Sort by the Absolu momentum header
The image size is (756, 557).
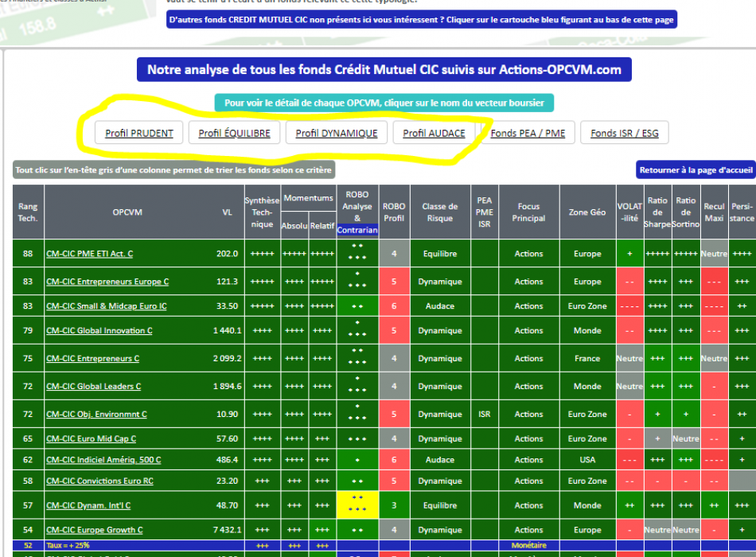point(294,226)
